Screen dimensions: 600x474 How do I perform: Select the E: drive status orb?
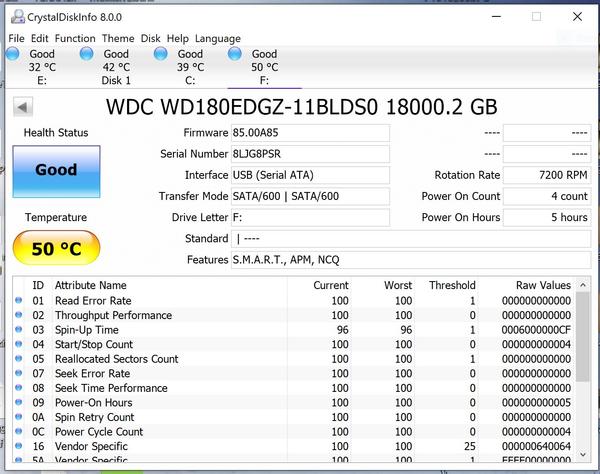click(x=12, y=54)
